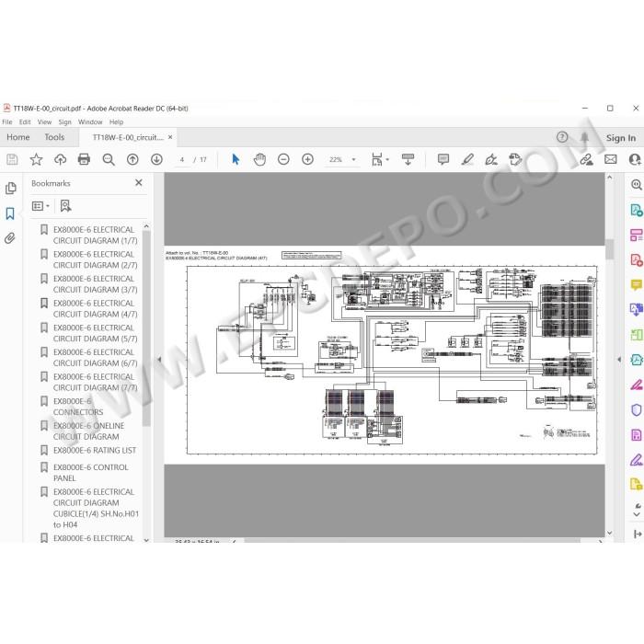644x644 pixels.
Task: Open the Find text magnifier
Action: coord(109,159)
